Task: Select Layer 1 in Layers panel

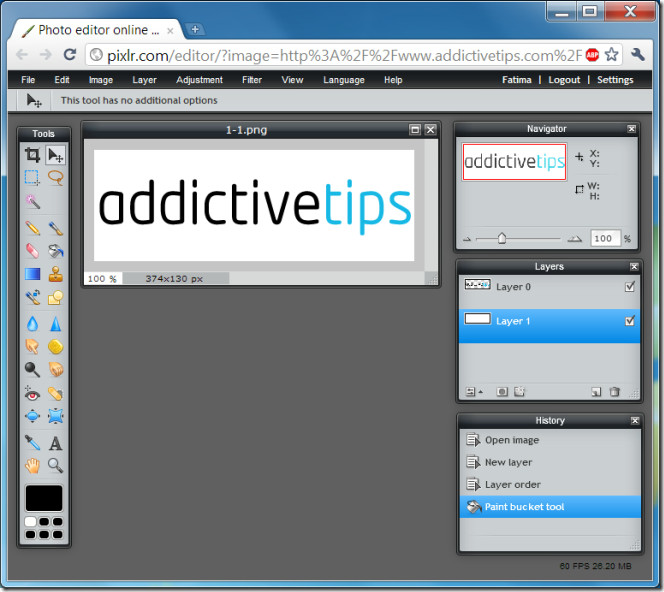Action: click(x=549, y=326)
